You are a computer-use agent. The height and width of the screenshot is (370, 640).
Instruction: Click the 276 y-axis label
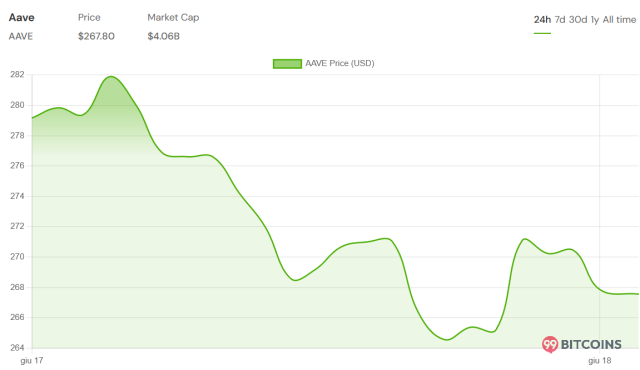(x=17, y=166)
